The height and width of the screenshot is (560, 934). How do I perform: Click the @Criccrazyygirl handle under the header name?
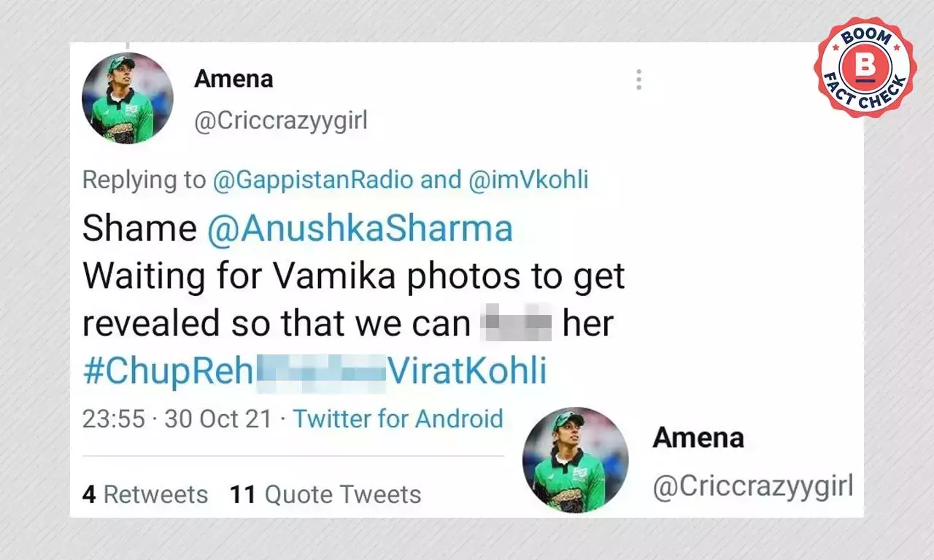pos(280,121)
